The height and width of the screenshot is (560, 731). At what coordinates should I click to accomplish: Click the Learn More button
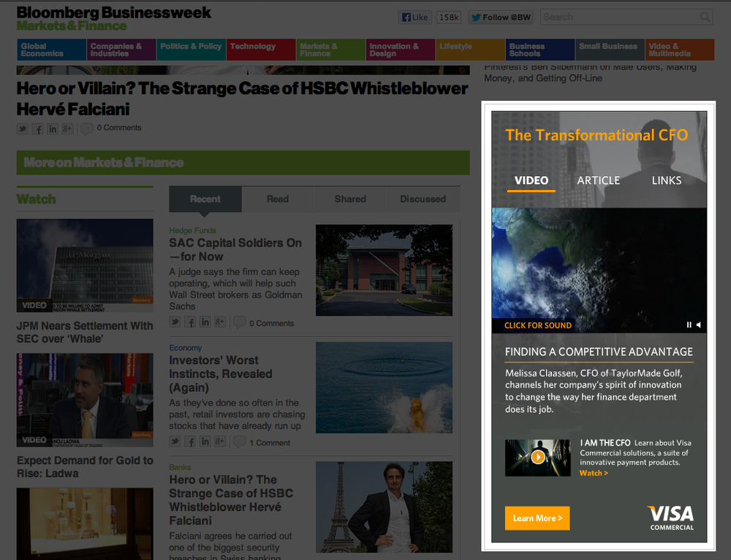tap(537, 518)
